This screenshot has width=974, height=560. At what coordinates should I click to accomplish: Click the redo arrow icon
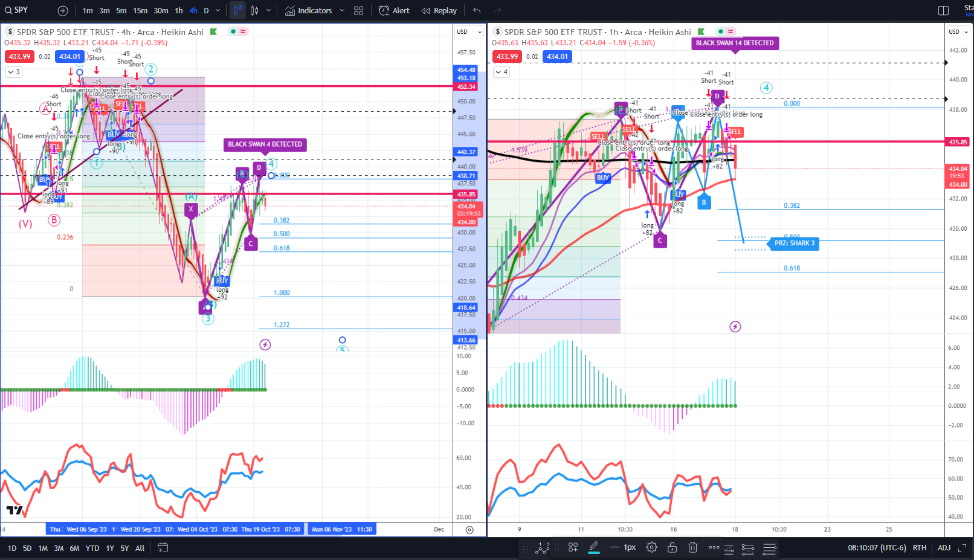[x=497, y=11]
